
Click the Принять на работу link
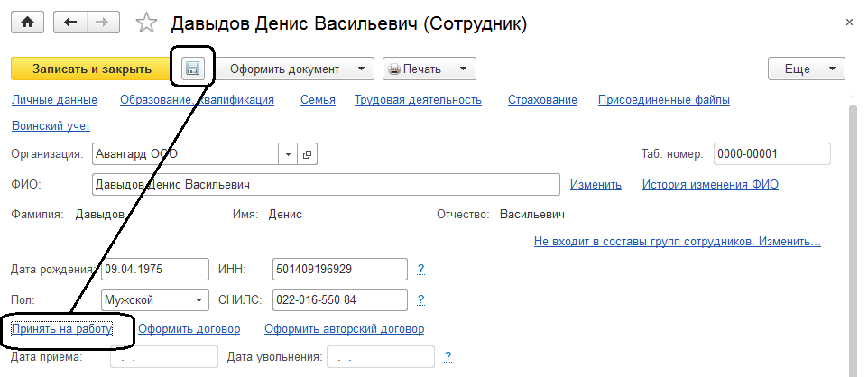(61, 329)
